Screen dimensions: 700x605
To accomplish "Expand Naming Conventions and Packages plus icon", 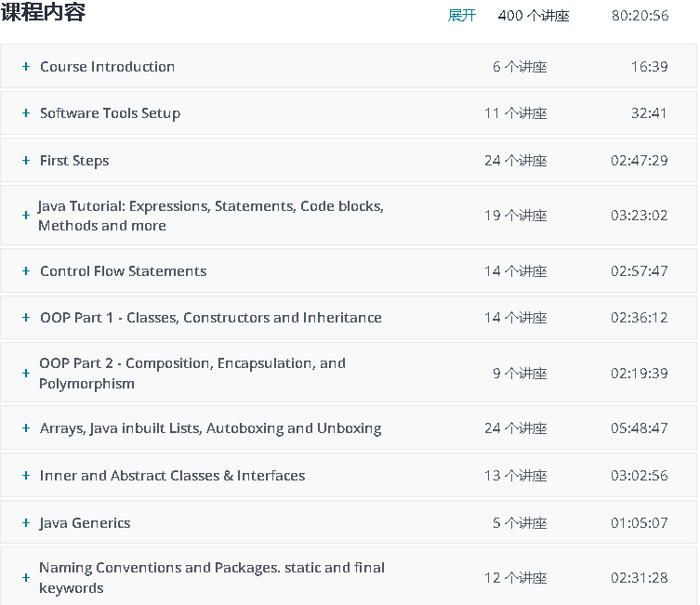I will tap(26, 578).
